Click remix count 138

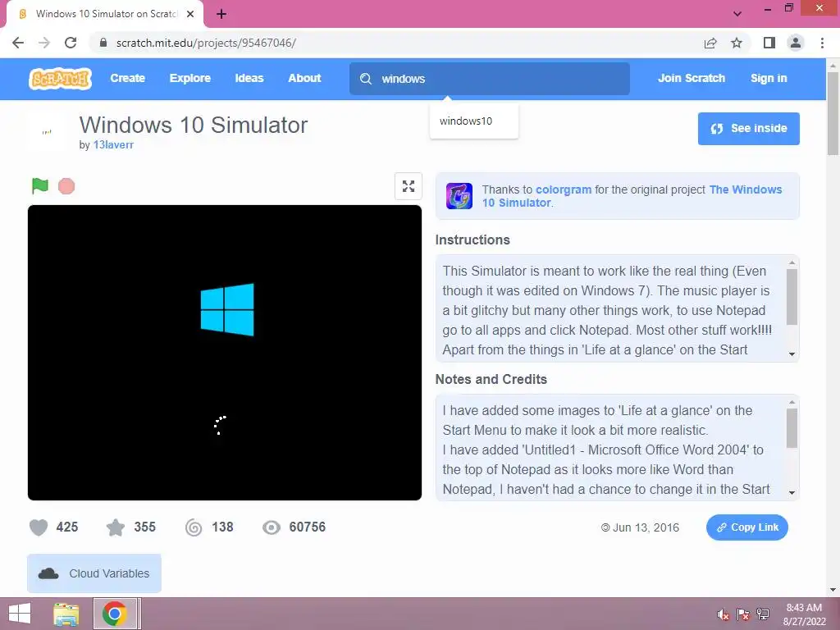222,527
